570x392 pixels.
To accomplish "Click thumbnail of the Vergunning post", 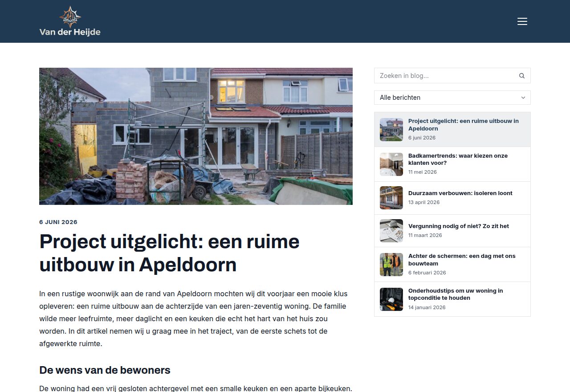I will (391, 231).
